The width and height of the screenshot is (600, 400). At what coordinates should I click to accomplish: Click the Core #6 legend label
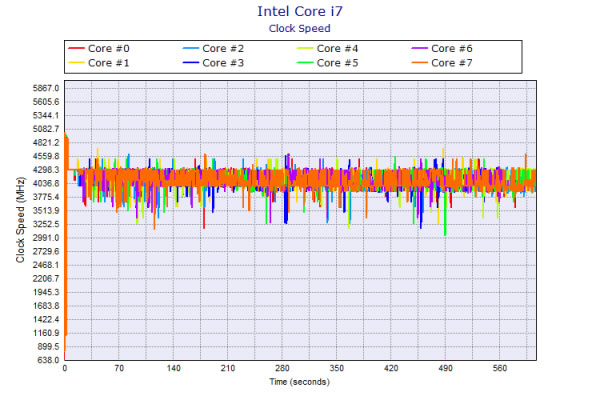coord(452,49)
